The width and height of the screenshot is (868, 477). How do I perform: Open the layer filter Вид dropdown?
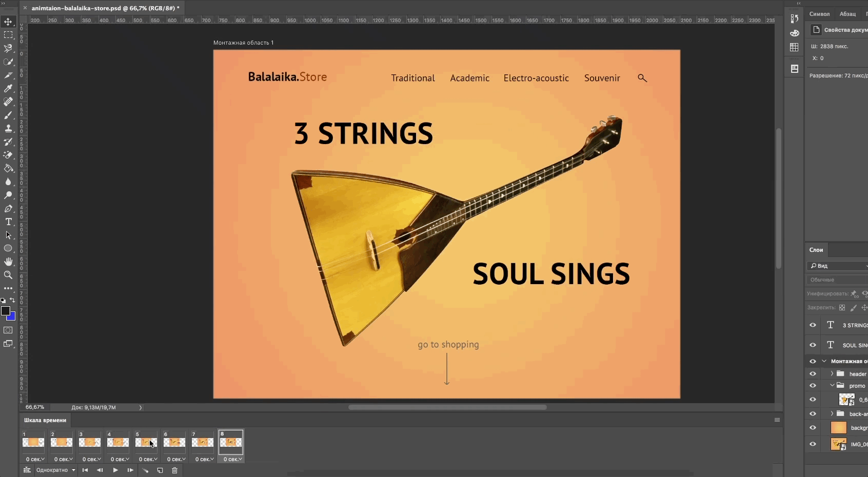point(837,266)
